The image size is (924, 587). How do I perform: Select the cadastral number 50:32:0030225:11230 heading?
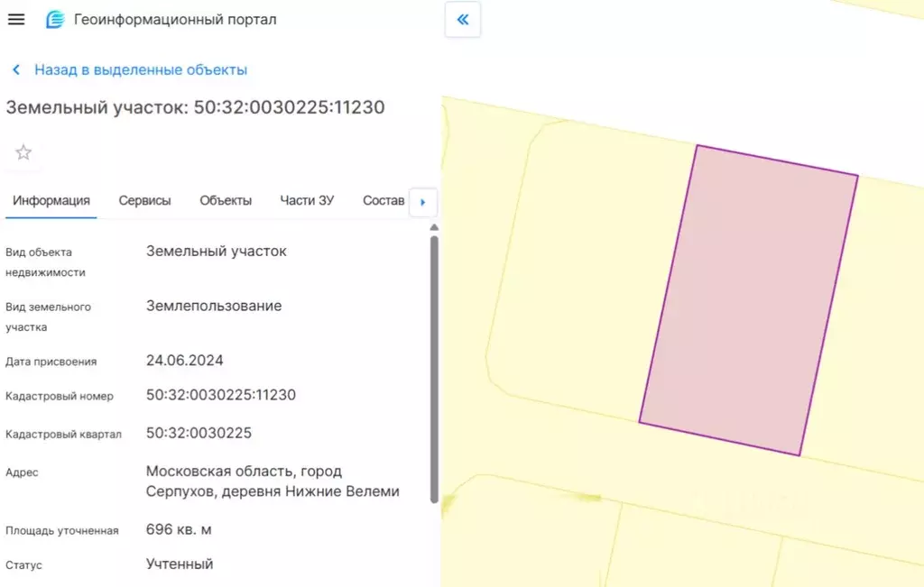click(x=194, y=106)
